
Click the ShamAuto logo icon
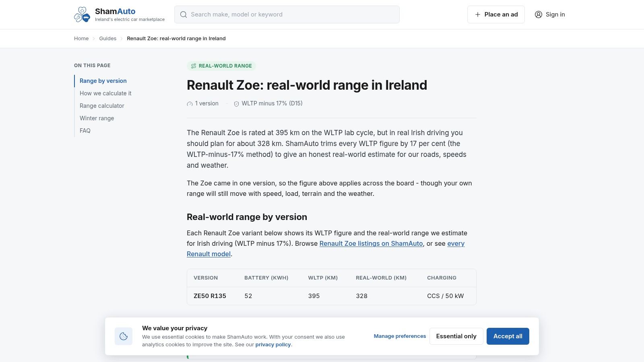(x=82, y=14)
